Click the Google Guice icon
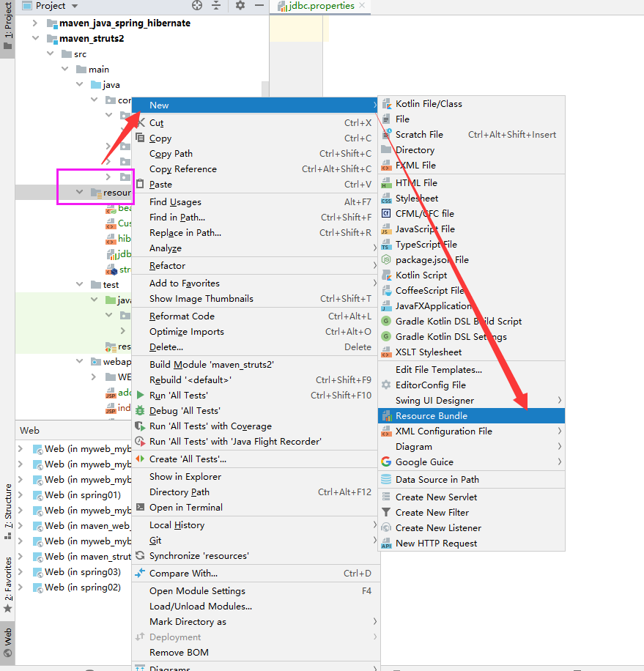This screenshot has width=644, height=671. [x=386, y=462]
